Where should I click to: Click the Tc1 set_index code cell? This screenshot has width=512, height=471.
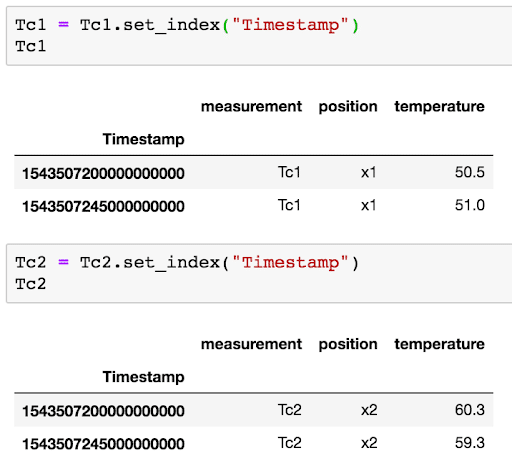259,36
